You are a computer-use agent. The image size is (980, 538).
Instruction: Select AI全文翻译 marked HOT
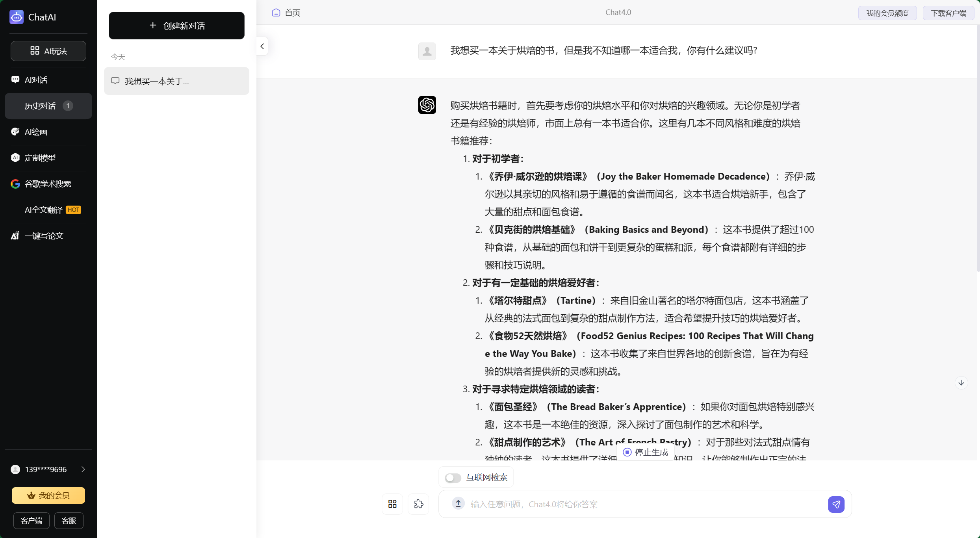(43, 210)
